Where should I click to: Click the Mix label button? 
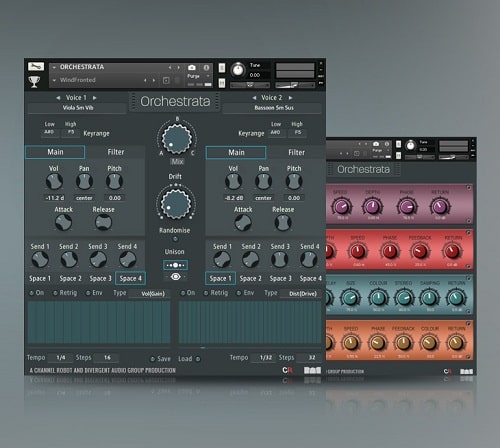177,162
